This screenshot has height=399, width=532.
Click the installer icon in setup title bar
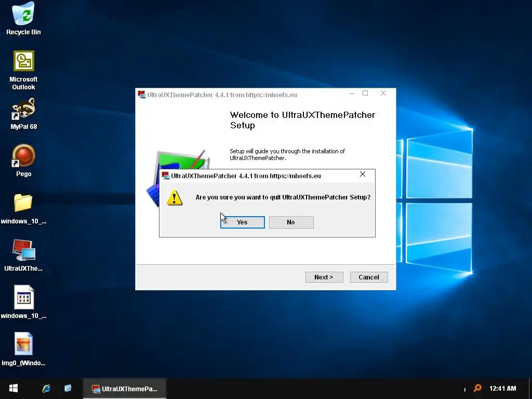pos(141,95)
